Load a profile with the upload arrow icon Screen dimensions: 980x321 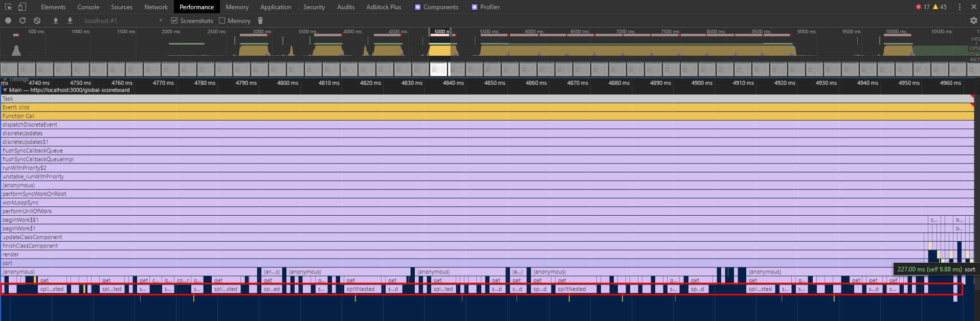56,20
